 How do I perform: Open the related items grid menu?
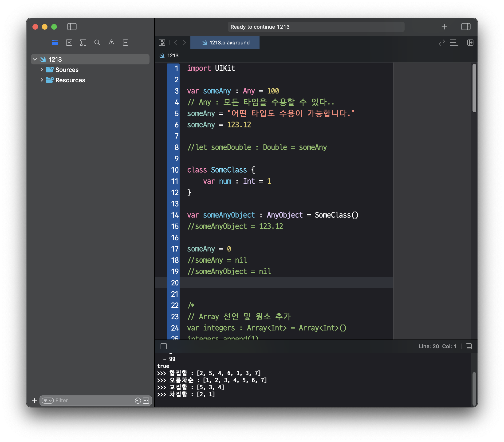coord(162,43)
